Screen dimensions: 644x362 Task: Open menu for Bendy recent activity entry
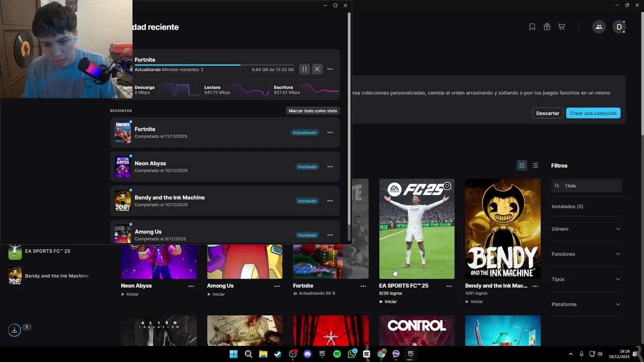click(330, 201)
